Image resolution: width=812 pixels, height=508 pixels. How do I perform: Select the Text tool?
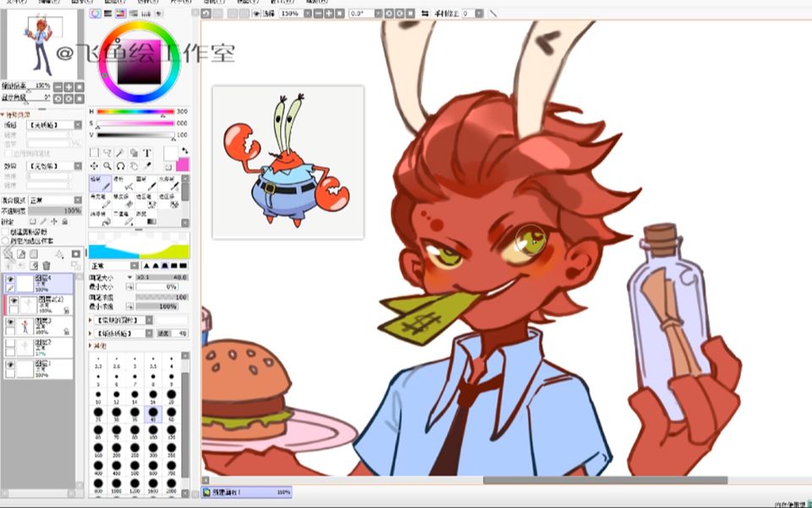tap(147, 153)
